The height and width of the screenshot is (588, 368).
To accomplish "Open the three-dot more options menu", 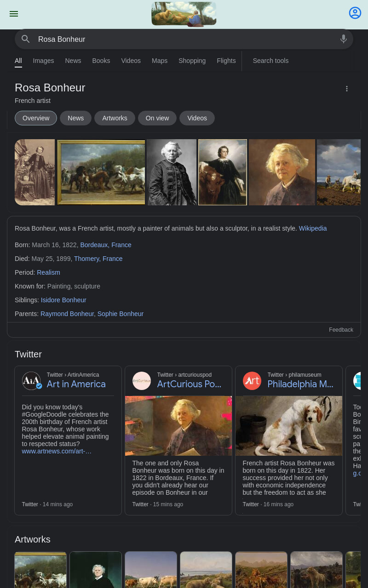I will [347, 89].
